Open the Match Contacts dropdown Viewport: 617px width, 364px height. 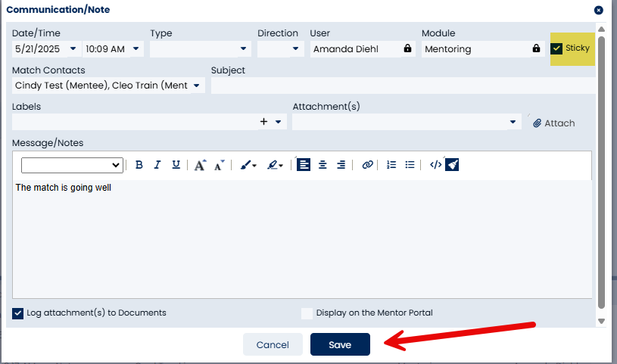click(x=108, y=86)
